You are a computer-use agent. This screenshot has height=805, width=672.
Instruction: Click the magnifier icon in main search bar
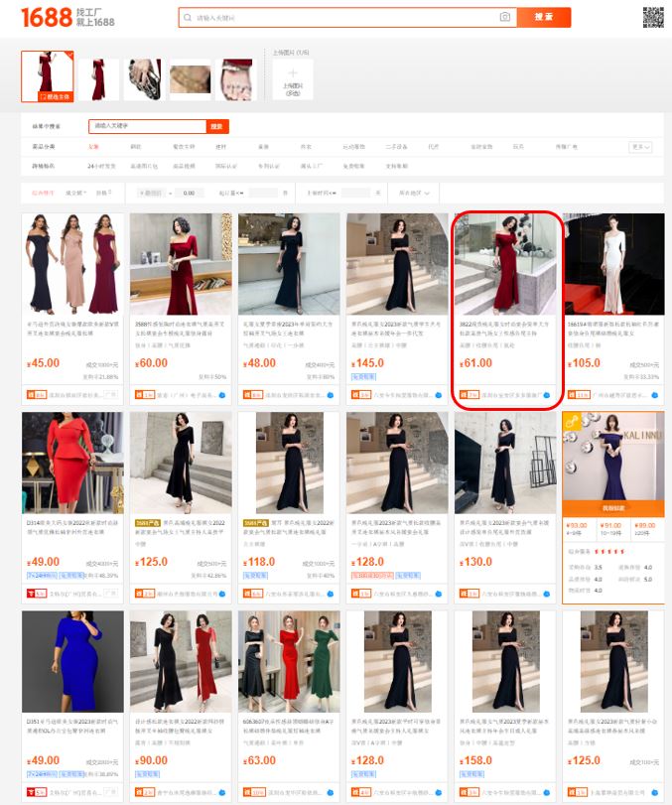click(188, 18)
